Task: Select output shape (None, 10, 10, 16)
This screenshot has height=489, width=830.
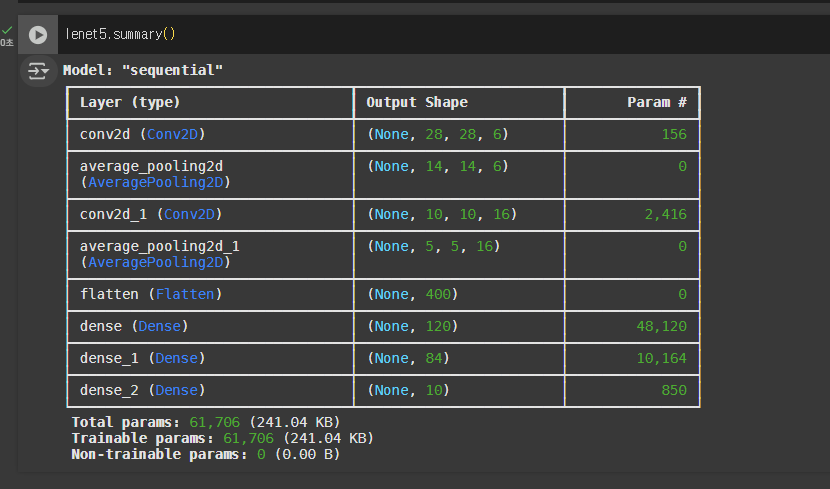Action: click(x=442, y=214)
